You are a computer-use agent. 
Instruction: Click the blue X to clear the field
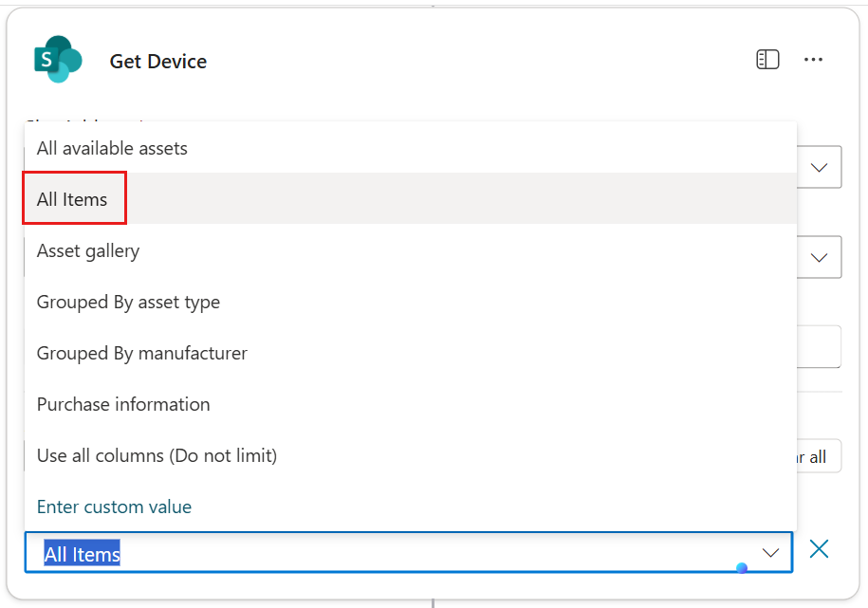point(819,548)
